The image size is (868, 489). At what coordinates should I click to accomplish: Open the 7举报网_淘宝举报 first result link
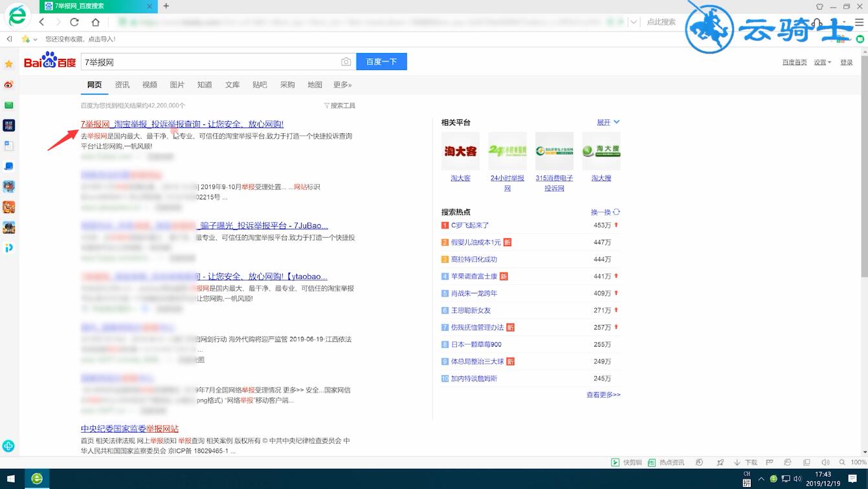[x=182, y=124]
